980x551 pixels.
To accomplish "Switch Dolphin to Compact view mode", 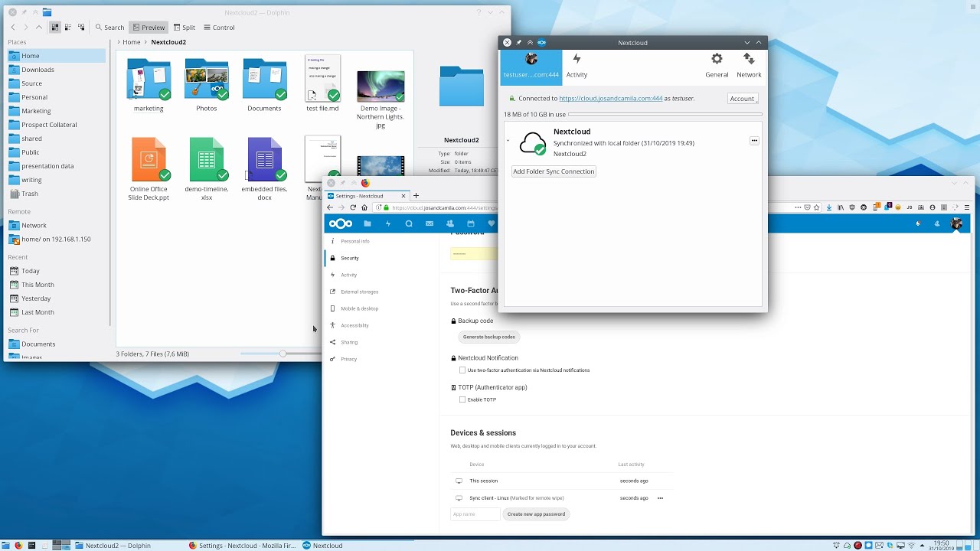I will tap(68, 27).
